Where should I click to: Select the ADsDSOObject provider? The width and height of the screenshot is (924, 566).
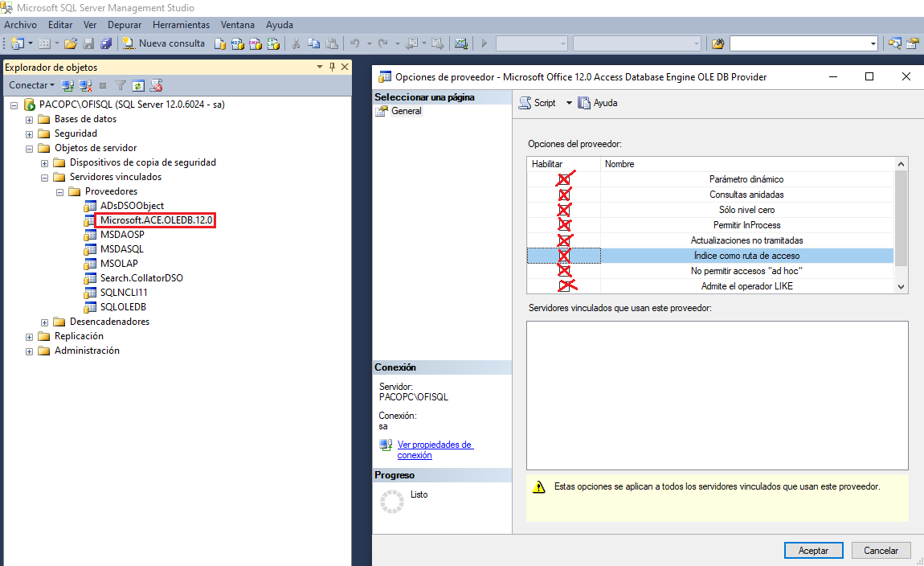tap(132, 206)
